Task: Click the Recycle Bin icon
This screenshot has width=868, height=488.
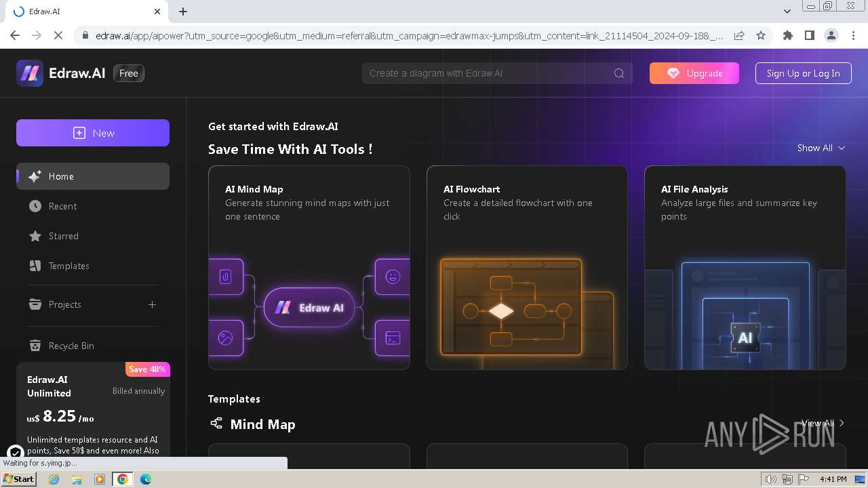Action: [35, 346]
